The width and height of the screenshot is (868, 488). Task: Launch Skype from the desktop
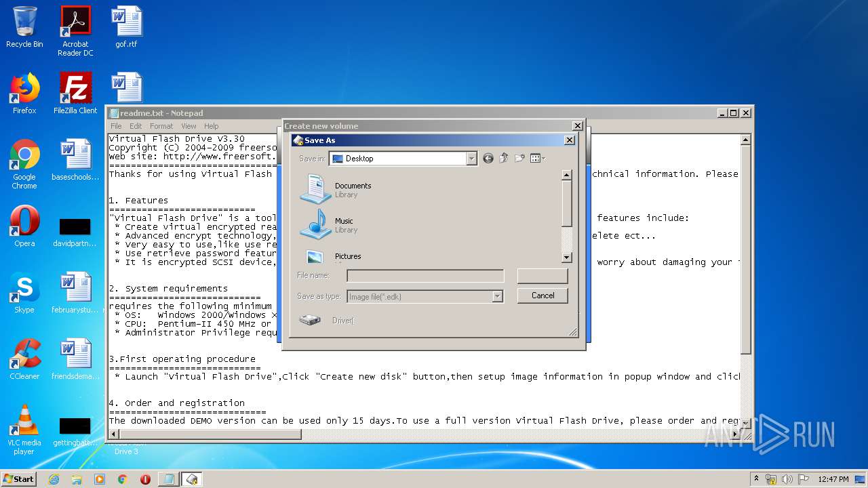pyautogui.click(x=24, y=293)
